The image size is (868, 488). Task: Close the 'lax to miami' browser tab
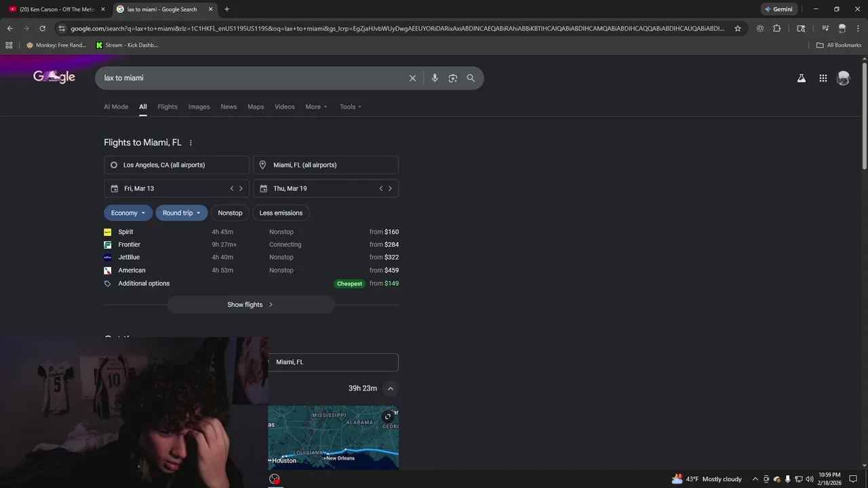(x=211, y=9)
